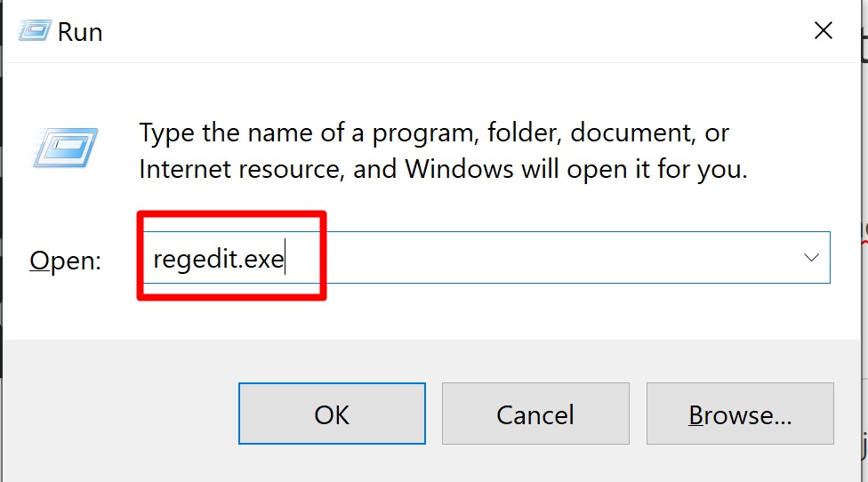This screenshot has width=868, height=482.
Task: Open the Browse file picker
Action: (x=739, y=414)
